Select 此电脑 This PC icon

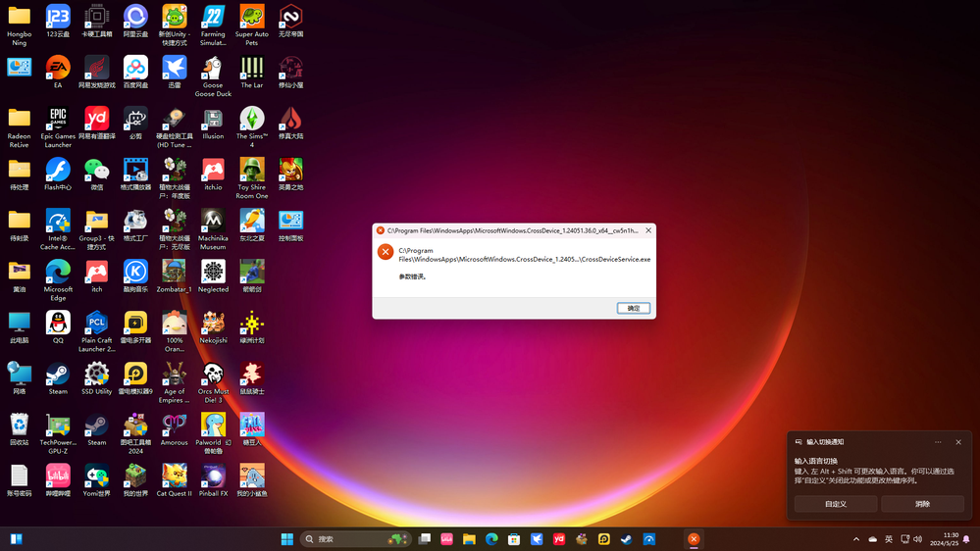20,327
